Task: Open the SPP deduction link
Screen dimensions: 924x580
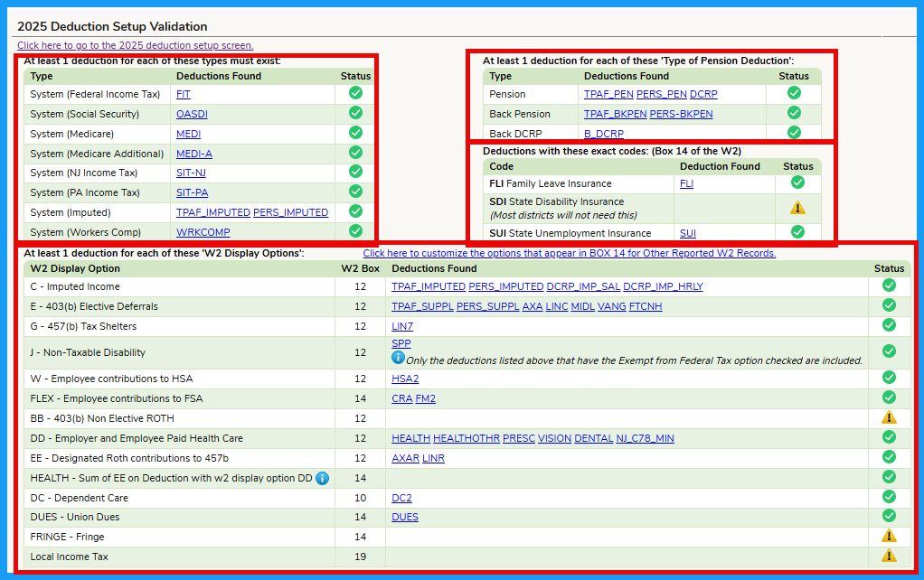Action: 401,343
